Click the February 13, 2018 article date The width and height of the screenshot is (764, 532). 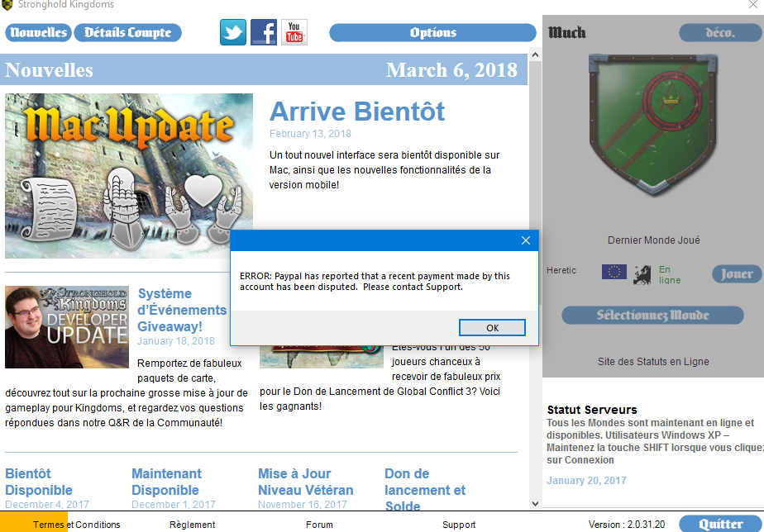[x=310, y=133]
